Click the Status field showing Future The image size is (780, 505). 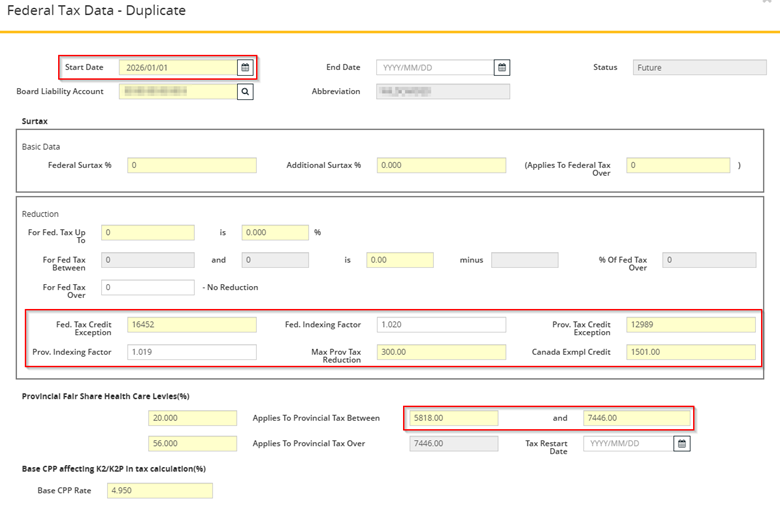click(x=699, y=68)
